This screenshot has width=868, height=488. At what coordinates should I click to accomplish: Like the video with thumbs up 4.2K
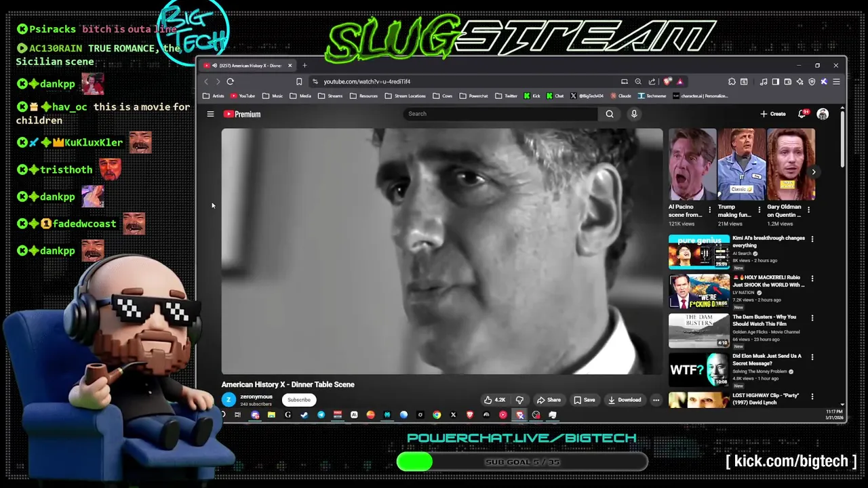point(494,400)
